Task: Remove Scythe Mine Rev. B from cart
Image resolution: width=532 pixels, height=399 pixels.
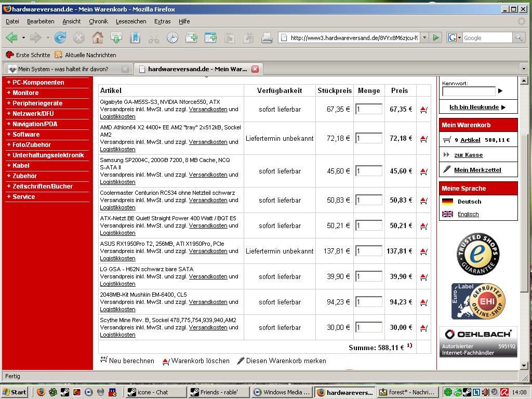Action: (x=423, y=328)
